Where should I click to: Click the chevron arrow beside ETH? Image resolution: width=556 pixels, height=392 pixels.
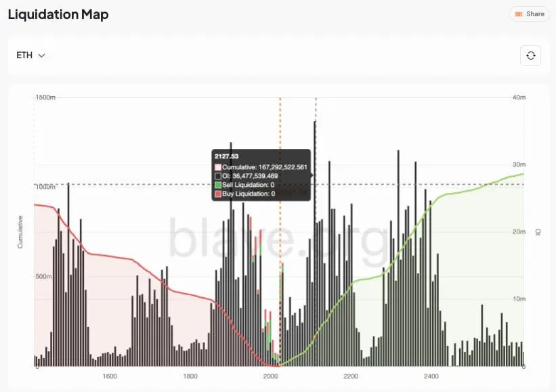point(41,56)
